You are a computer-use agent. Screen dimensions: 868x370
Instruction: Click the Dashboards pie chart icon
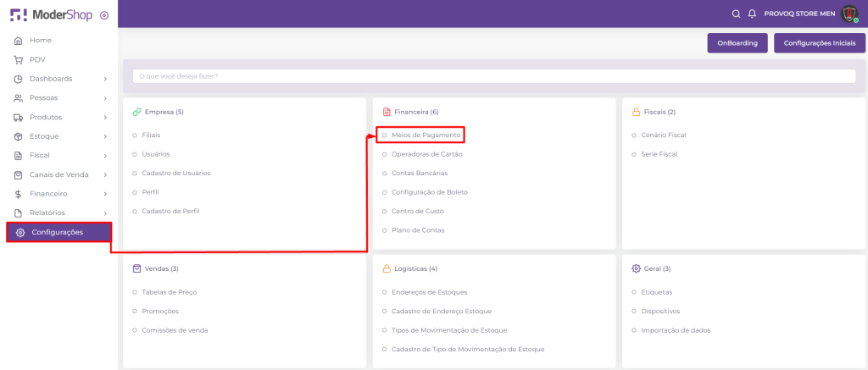pyautogui.click(x=19, y=79)
